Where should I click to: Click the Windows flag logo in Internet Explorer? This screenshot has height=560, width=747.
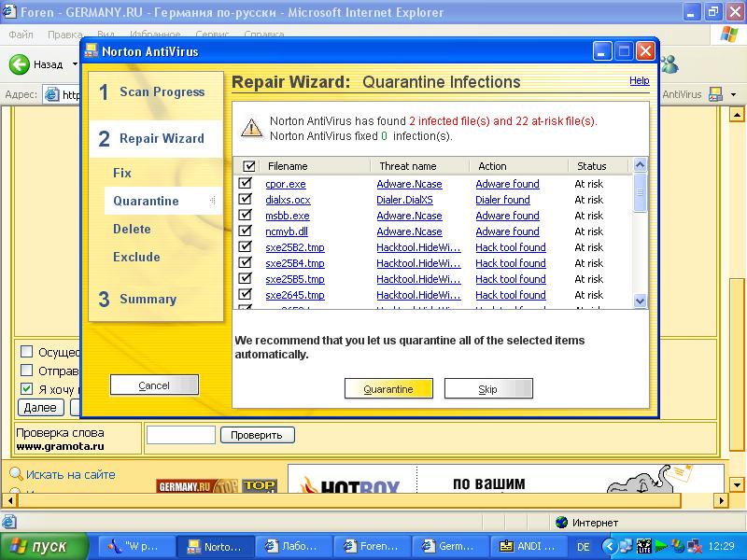point(728,35)
